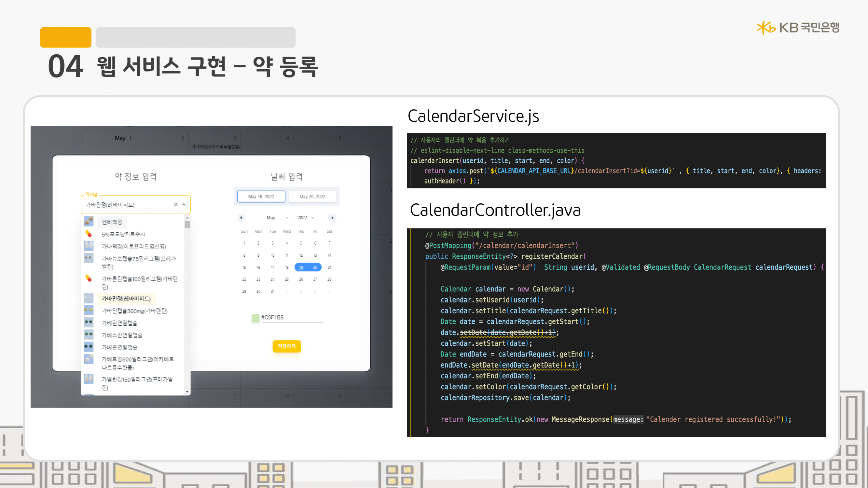Select day 20 in the calendar

pyautogui.click(x=315, y=267)
